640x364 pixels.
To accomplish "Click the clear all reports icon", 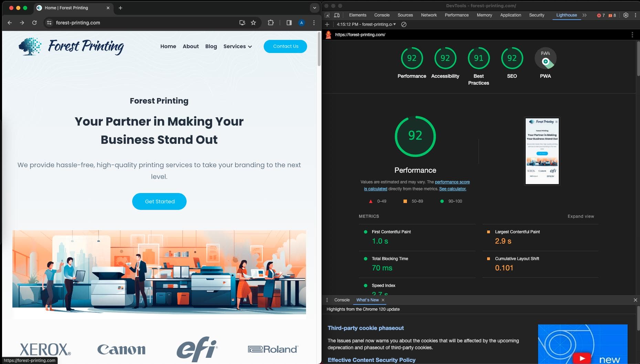I will (404, 24).
